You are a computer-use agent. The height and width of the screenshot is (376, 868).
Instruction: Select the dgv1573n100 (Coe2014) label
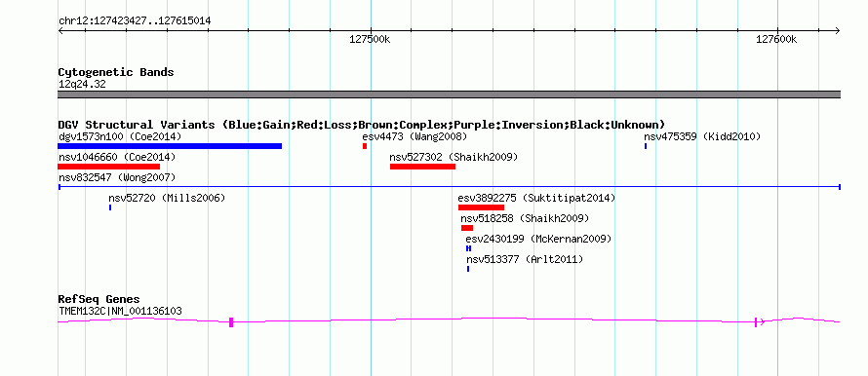120,136
